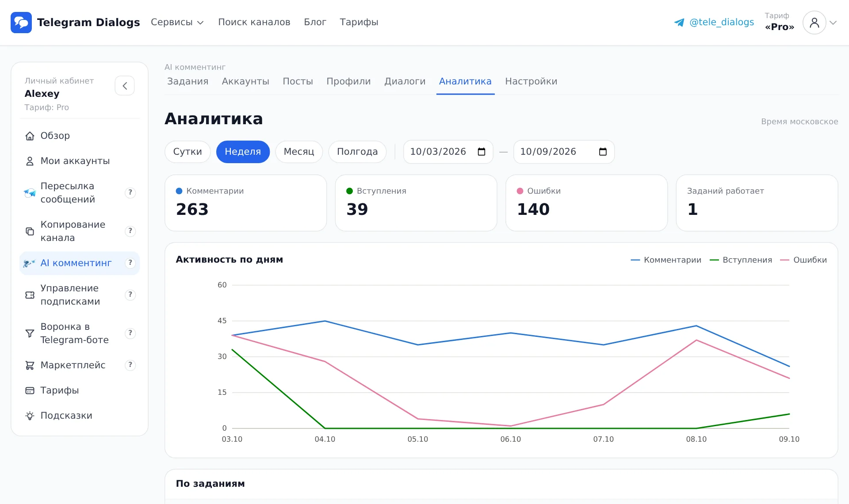
Task: Click the 10/03/2026 start date field
Action: [x=448, y=152]
